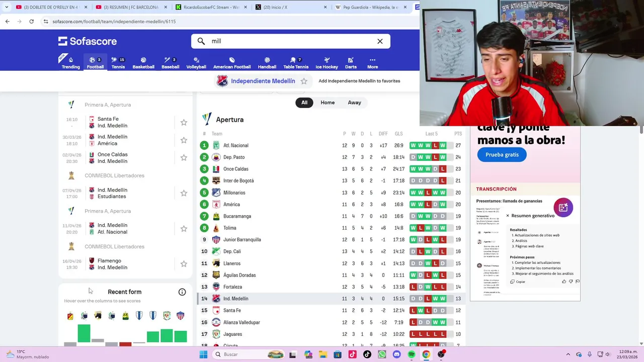The width and height of the screenshot is (644, 362).
Task: Open the American Football category
Action: coord(232,63)
